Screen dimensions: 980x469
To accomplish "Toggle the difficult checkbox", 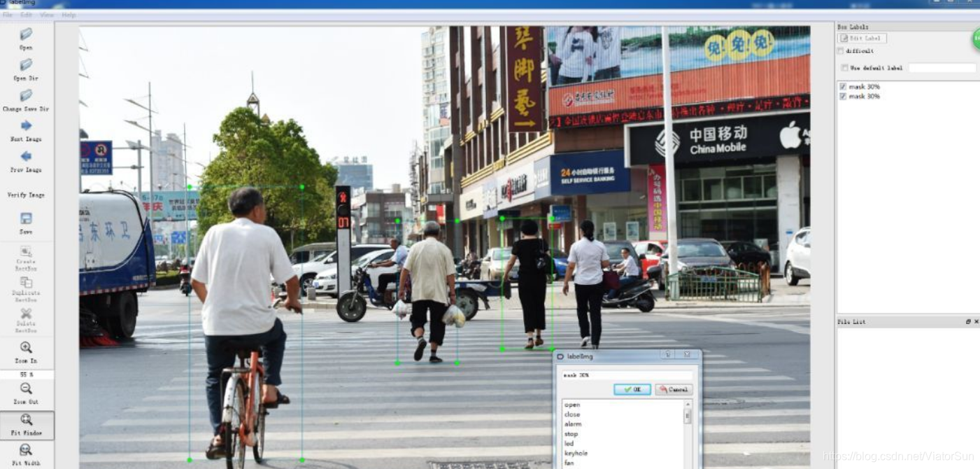I will 841,51.
